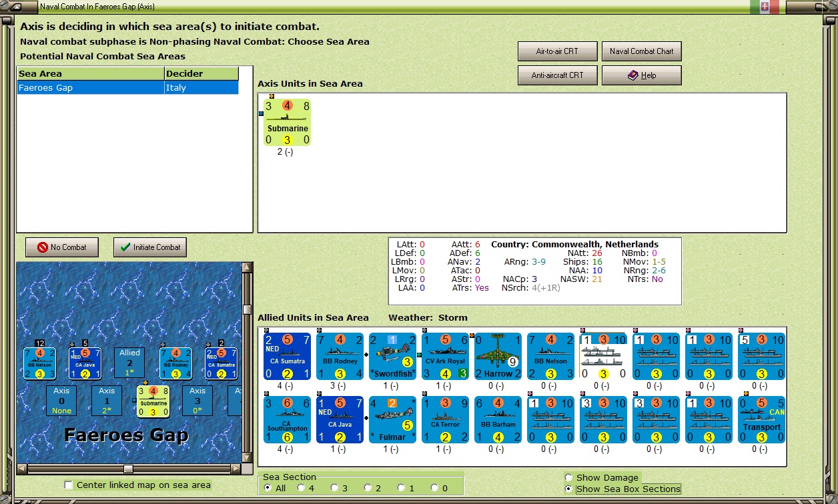Select sea section 4 radio button
Viewport: 838px width, 504px height.
(302, 488)
